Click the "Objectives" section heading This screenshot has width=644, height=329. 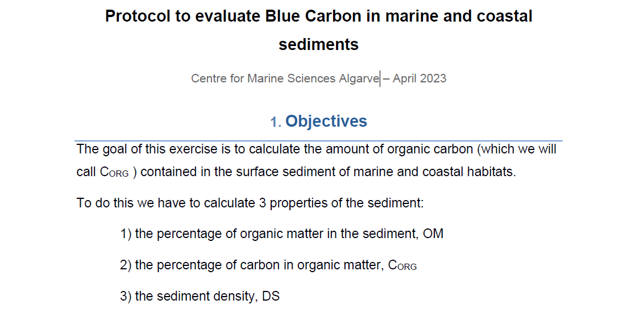(326, 121)
